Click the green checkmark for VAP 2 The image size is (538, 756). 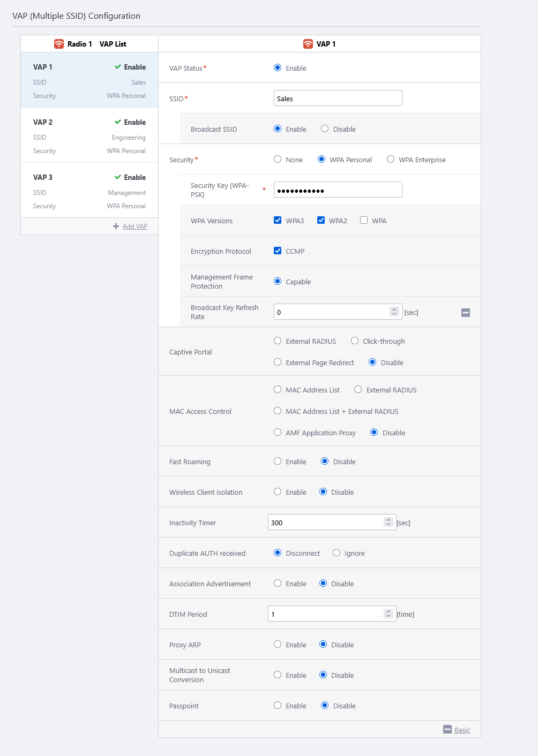tap(118, 122)
